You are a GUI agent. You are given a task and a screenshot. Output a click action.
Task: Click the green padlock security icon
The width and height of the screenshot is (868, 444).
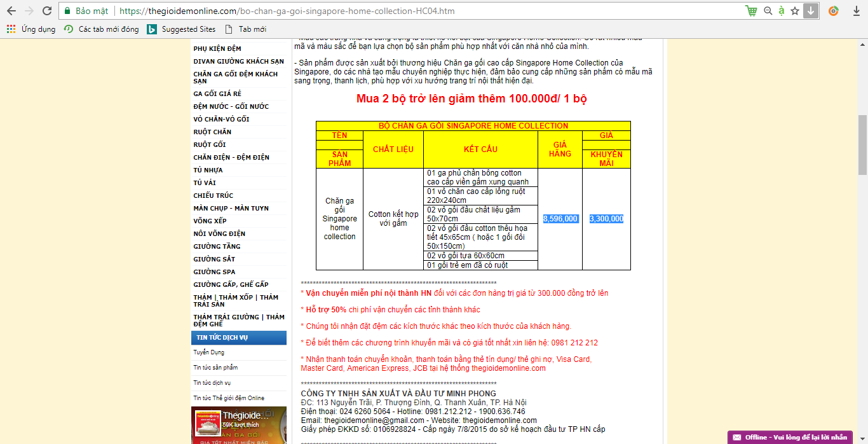[67, 11]
